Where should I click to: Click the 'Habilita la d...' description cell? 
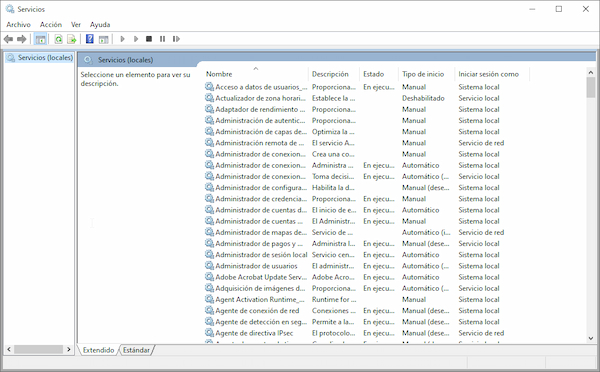pyautogui.click(x=333, y=188)
